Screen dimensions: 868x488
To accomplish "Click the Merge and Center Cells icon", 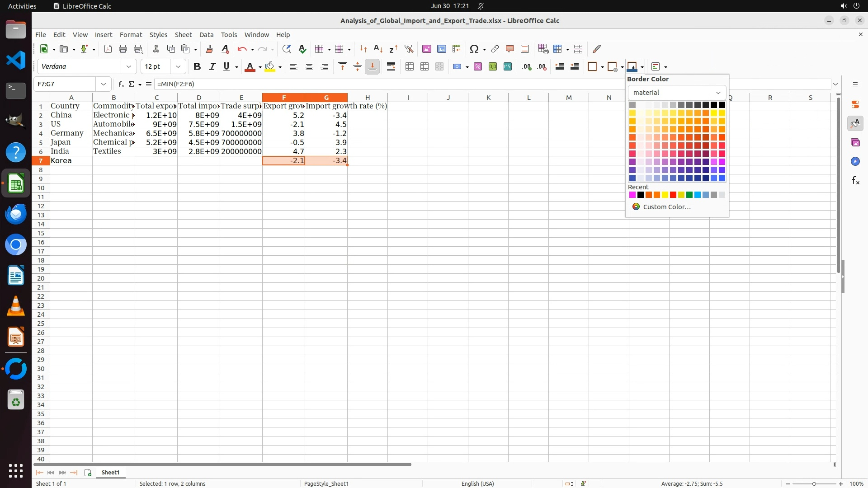I will 410,67.
